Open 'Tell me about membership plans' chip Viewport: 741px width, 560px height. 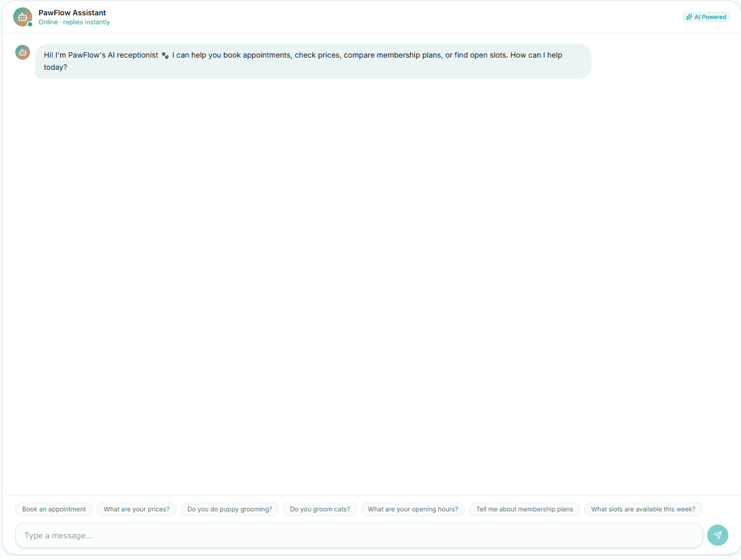pos(524,509)
